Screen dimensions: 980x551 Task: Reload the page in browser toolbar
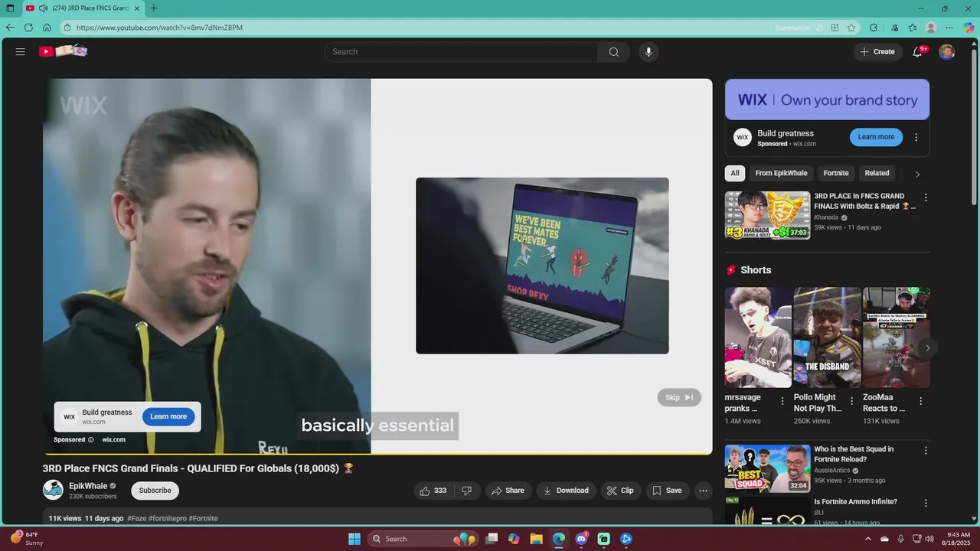tap(28, 28)
